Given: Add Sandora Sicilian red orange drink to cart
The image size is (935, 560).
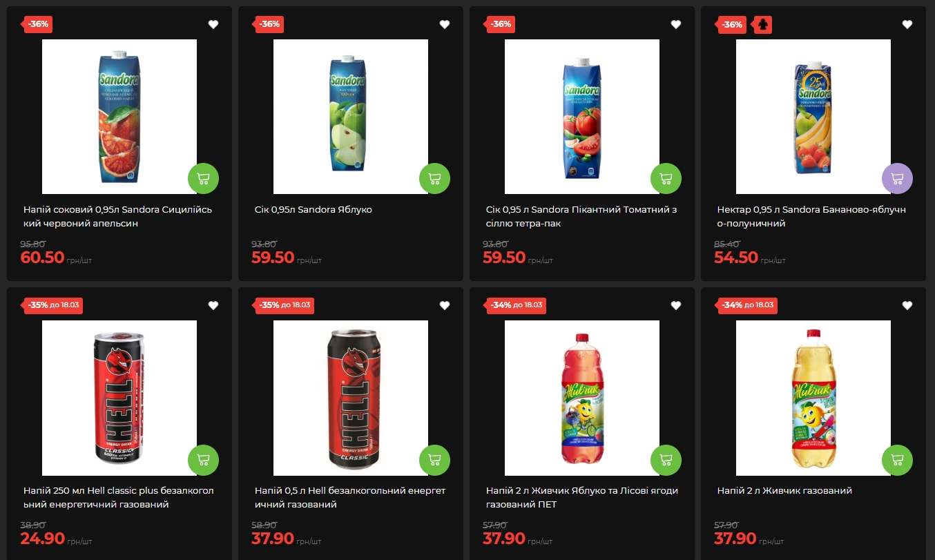Looking at the screenshot, I should (203, 179).
